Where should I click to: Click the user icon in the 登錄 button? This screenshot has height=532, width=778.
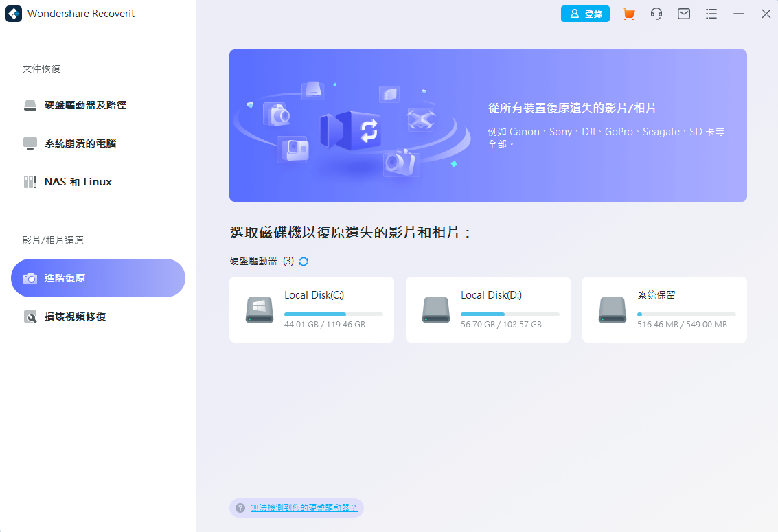575,14
